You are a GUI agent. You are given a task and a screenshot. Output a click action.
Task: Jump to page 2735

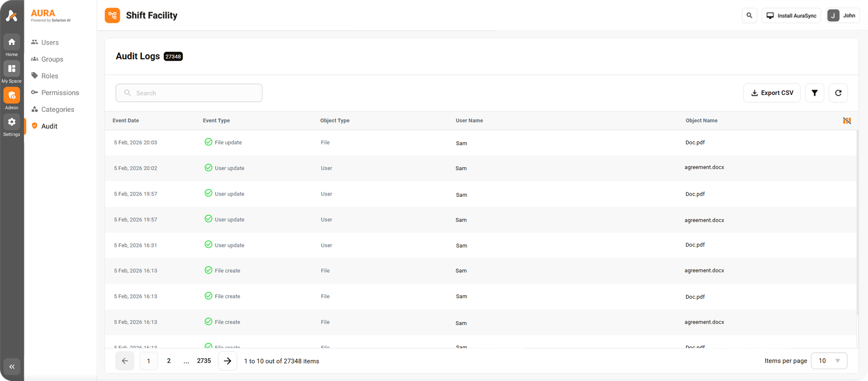click(x=204, y=361)
